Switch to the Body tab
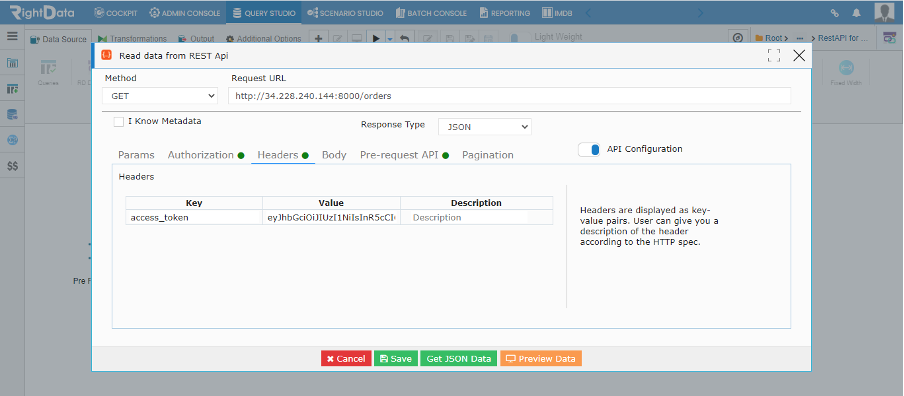Screen dimensions: 904x396 334,155
